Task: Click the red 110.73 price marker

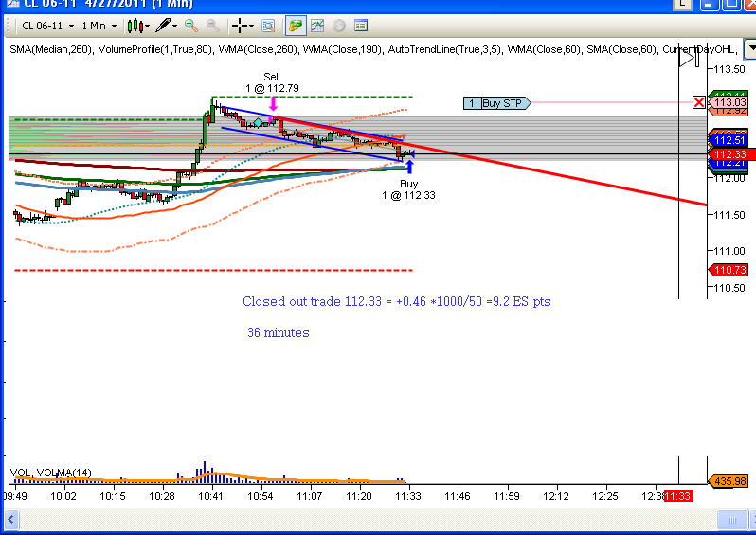Action: coord(730,270)
